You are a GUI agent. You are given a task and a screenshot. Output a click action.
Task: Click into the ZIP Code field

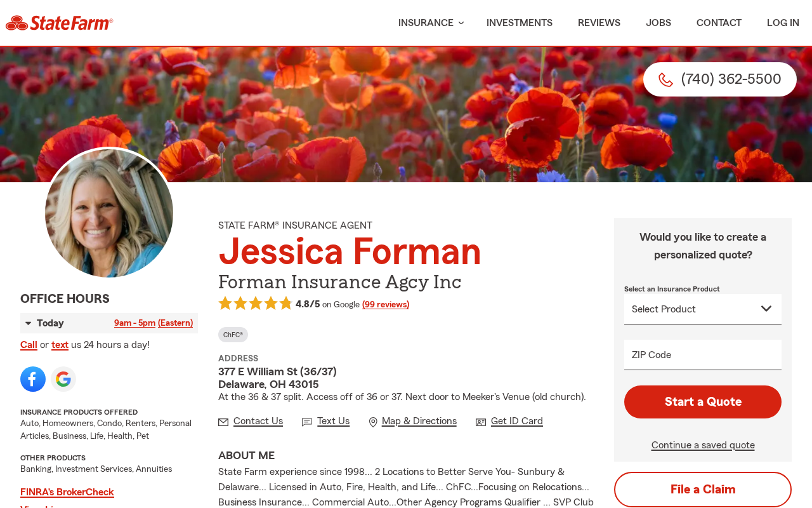pos(703,355)
